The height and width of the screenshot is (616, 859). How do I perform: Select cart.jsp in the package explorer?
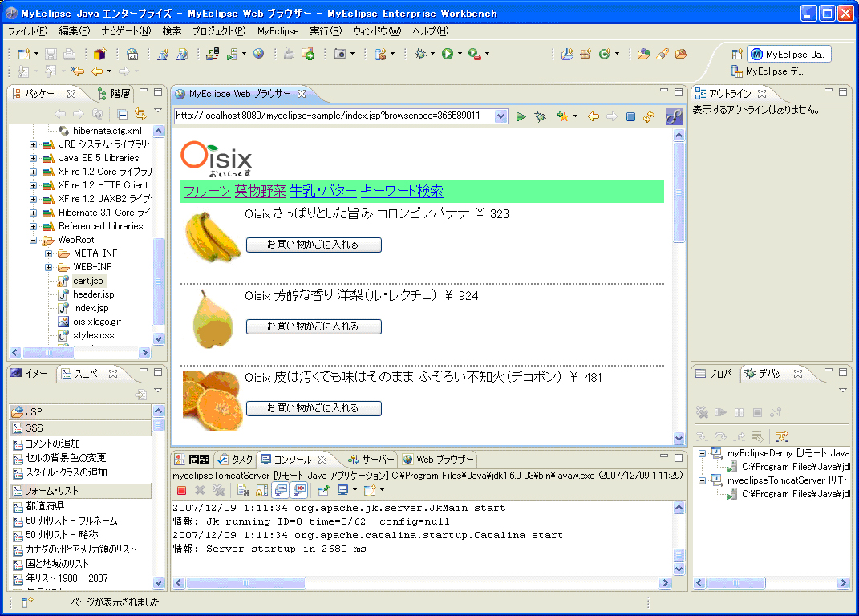pos(87,282)
